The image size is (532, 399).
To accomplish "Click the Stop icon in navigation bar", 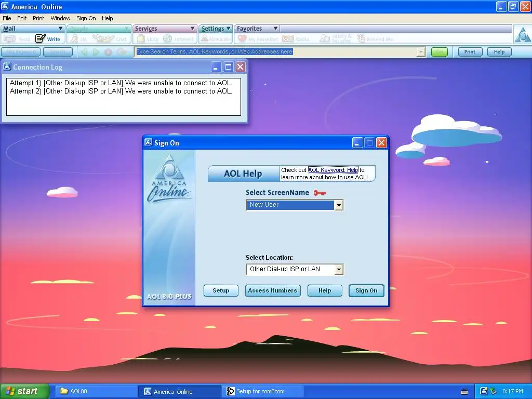I will [x=108, y=52].
